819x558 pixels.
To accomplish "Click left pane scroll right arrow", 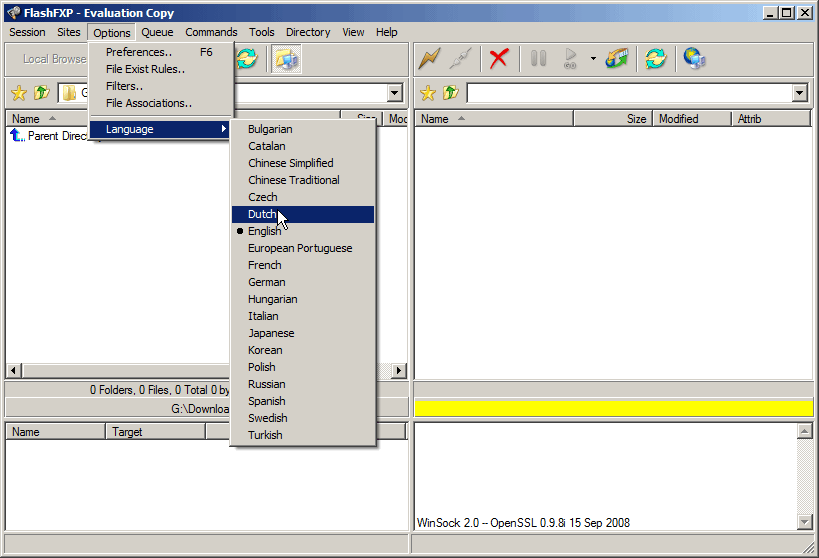I will click(x=399, y=370).
